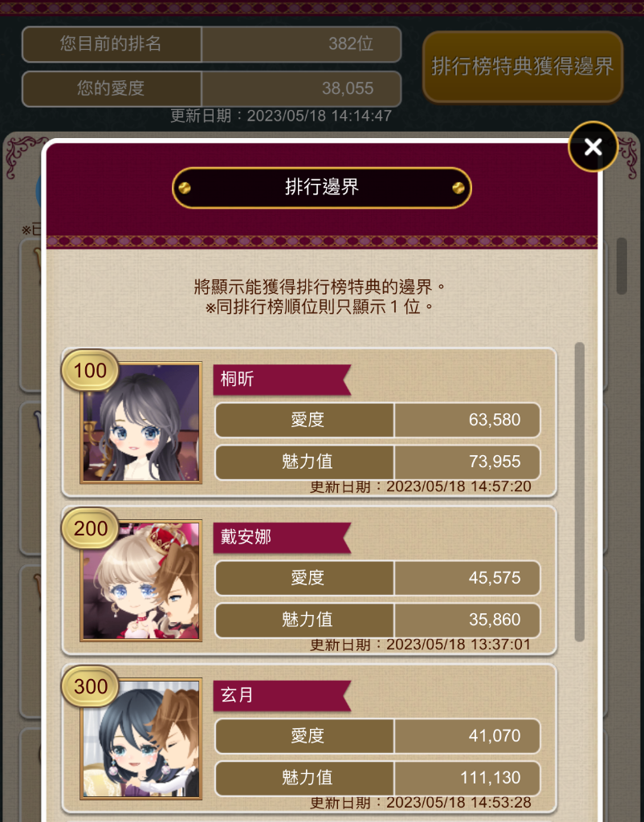Select the 玄月 name ribbon
Image resolution: width=644 pixels, height=822 pixels.
coord(282,695)
